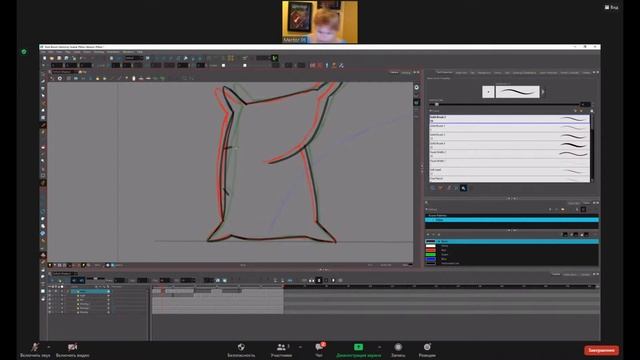Image resolution: width=640 pixels, height=360 pixels.
Task: Select the presenter's webcam video thumbnail
Action: pyautogui.click(x=320, y=22)
